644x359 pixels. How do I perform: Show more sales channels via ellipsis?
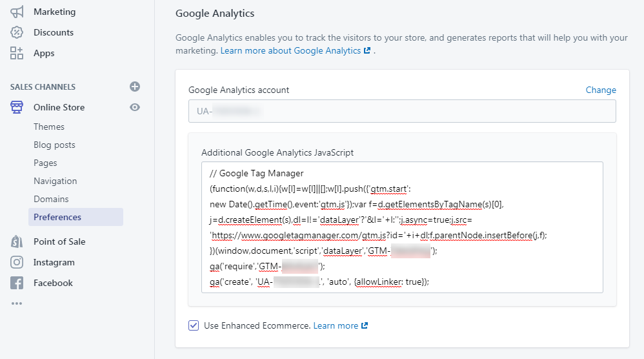tap(17, 303)
